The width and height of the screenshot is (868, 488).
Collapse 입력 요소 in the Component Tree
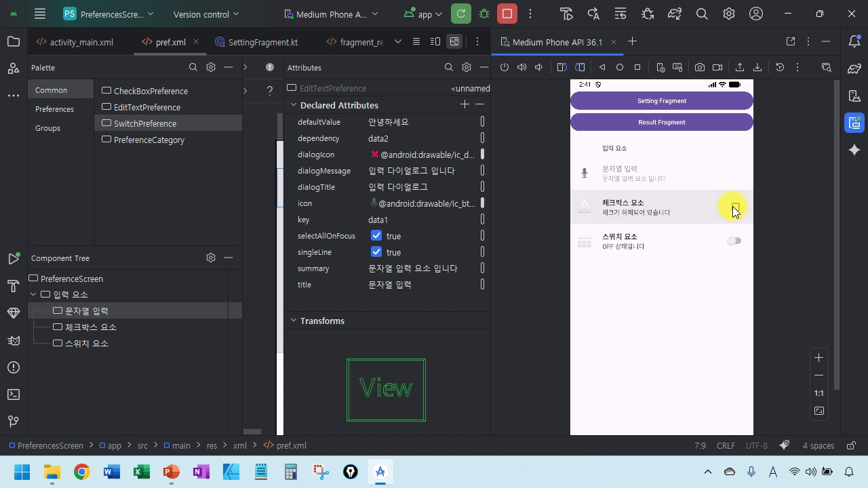33,294
